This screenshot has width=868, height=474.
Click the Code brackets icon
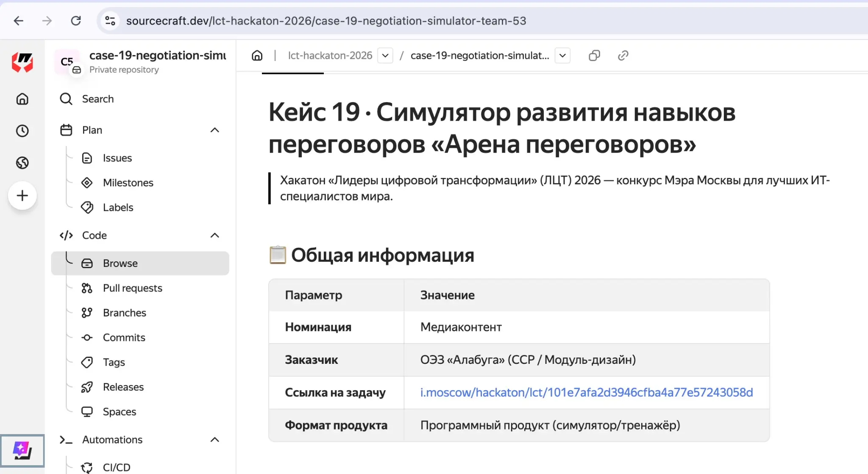(66, 235)
